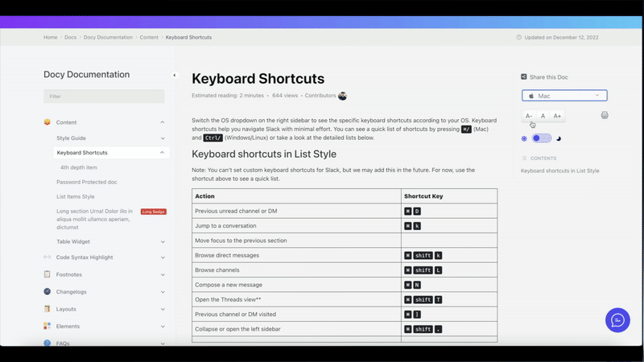Viewport: 644px width, 362px height.
Task: Click the 'Browse channels' cell
Action: pos(296,270)
